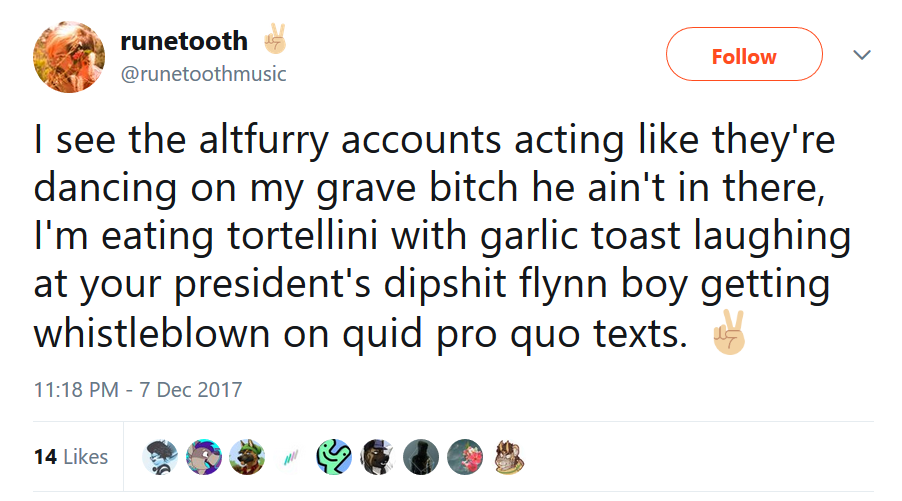Screen dimensions: 902x501
Task: Open the red flower liker avatar
Action: point(465,457)
